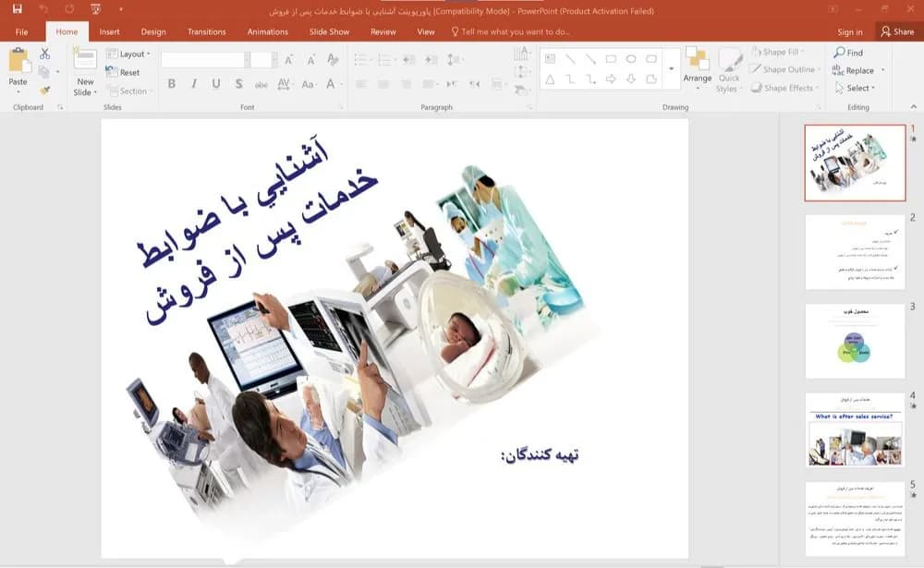Select slide 2 thumbnail
The width and height of the screenshot is (924, 568).
click(x=855, y=252)
